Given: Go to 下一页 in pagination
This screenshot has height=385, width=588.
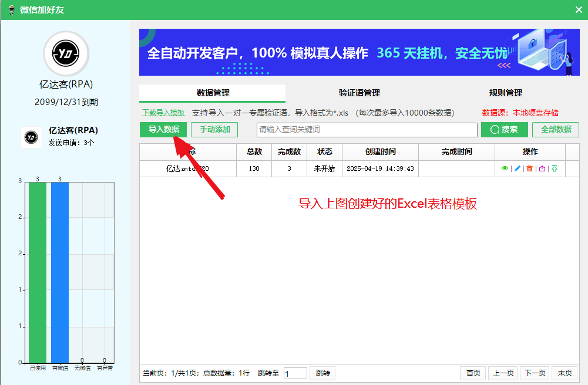Looking at the screenshot, I should (x=535, y=373).
